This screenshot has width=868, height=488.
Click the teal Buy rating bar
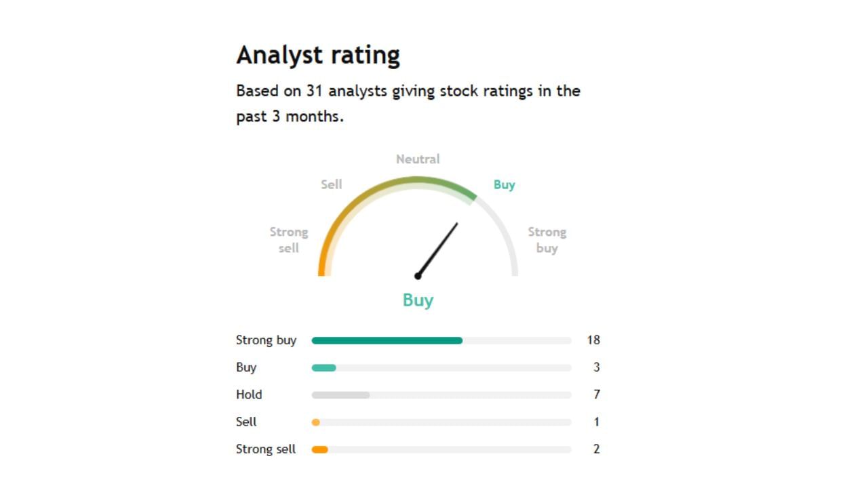(323, 367)
